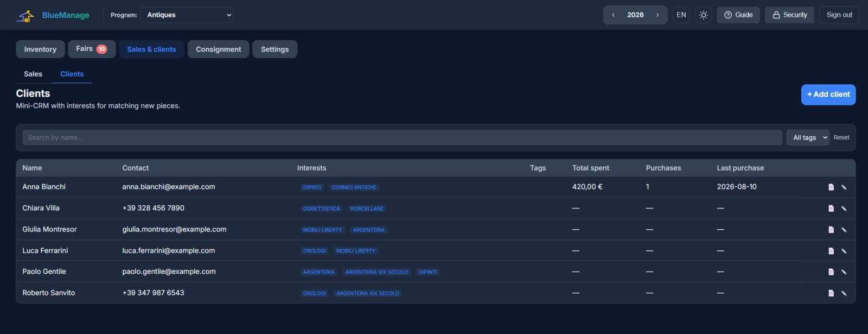This screenshot has width=868, height=334.
Task: Open document icon for Luca Ferrarini
Action: point(831,251)
